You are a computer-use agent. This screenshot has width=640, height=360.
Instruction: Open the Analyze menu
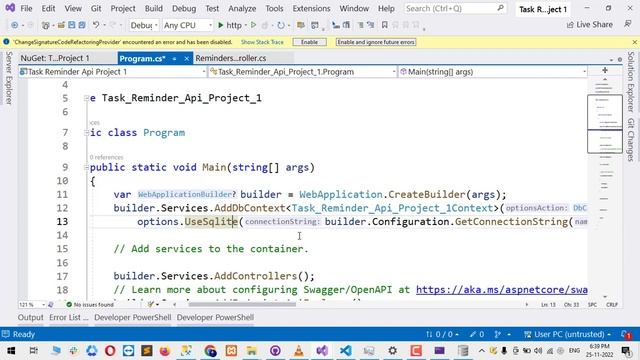click(x=242, y=8)
